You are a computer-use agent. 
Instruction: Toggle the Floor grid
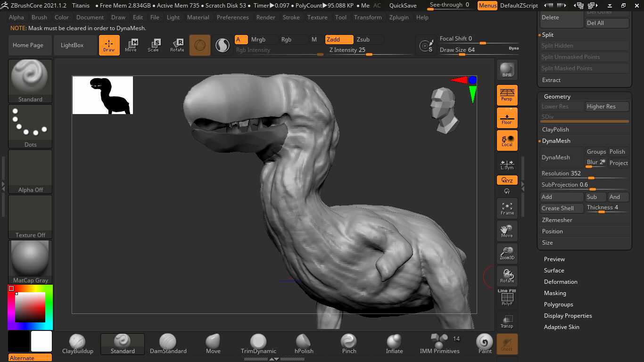pyautogui.click(x=507, y=117)
